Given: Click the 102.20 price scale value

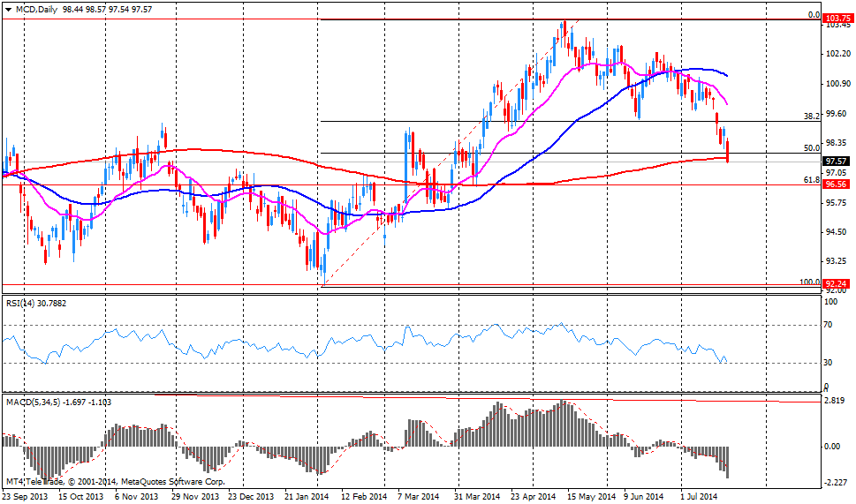Looking at the screenshot, I should 837,54.
